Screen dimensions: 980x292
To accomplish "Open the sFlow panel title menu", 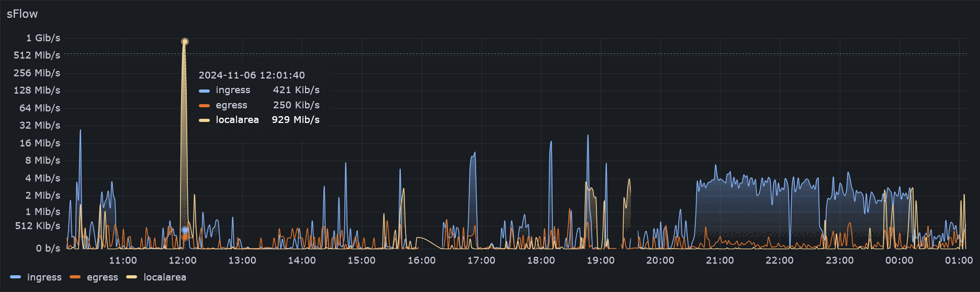I will click(x=22, y=14).
